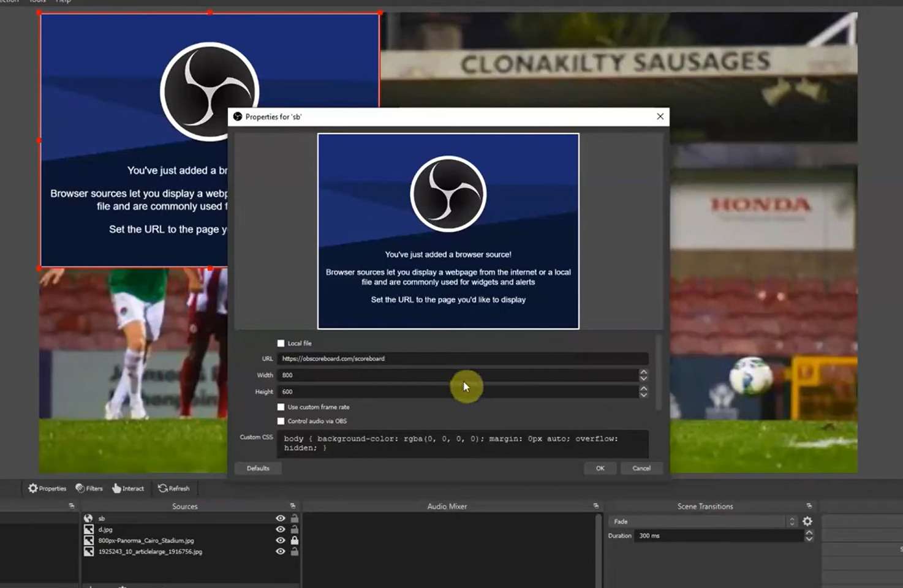Viewport: 903px width, 588px height.
Task: Hide the d.jpg source
Action: point(281,529)
